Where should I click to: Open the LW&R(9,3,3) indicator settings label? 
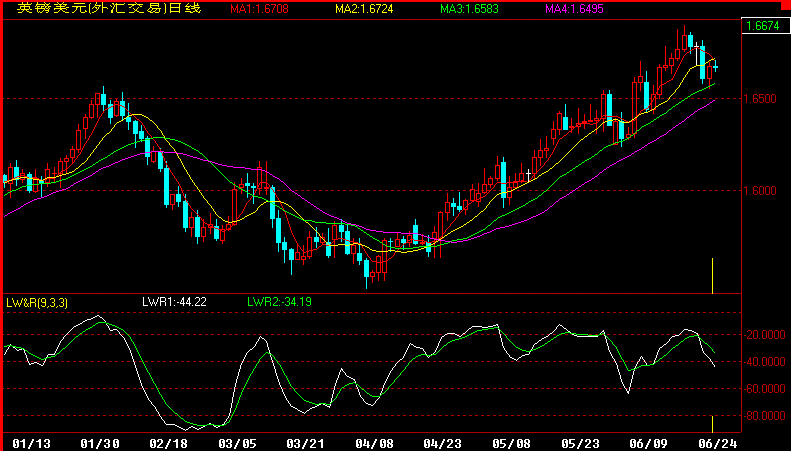38,301
